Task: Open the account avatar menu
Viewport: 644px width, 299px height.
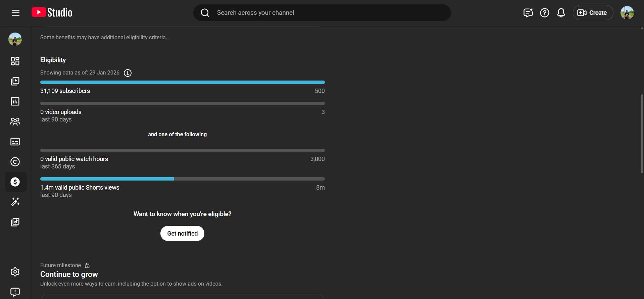Action: pos(627,13)
